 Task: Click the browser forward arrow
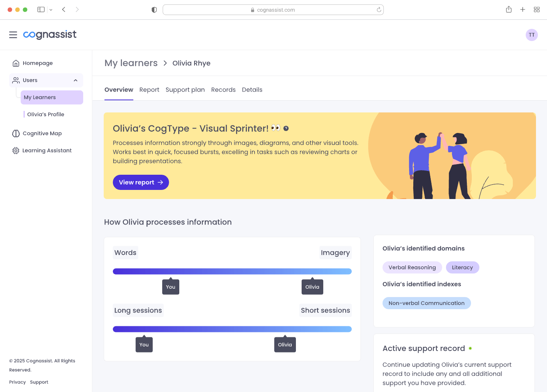pos(77,9)
